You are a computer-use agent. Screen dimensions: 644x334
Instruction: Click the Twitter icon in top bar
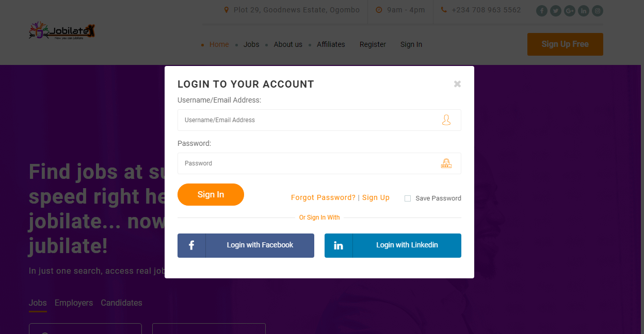click(x=556, y=11)
